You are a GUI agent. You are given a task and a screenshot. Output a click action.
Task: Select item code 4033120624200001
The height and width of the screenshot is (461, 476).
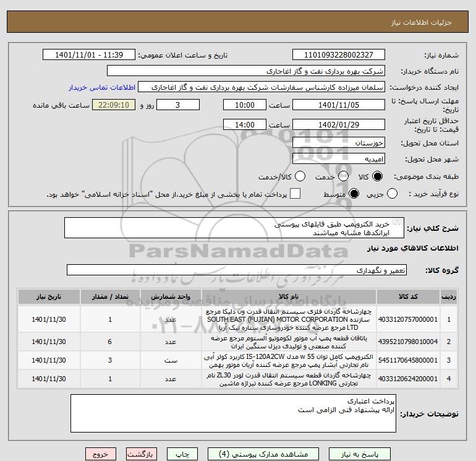click(x=408, y=379)
